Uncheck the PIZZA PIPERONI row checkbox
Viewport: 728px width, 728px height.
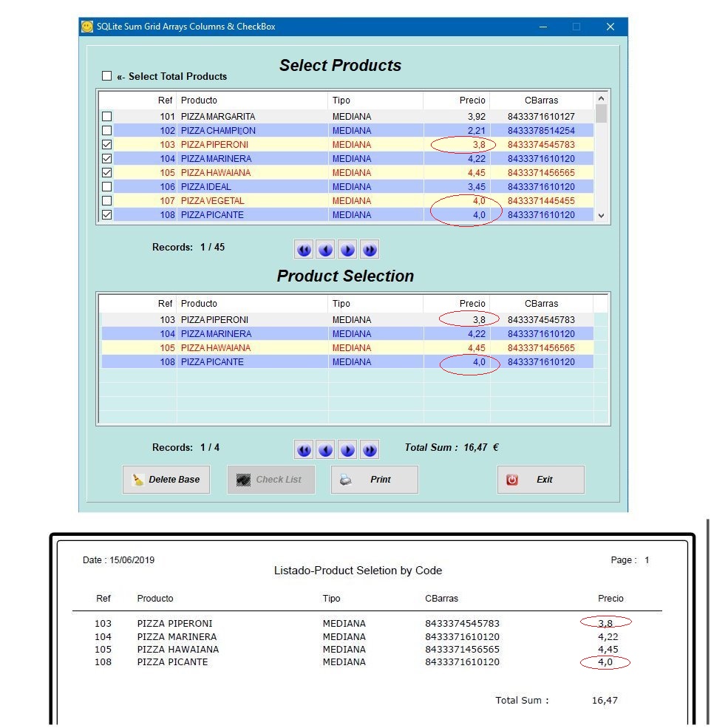(107, 145)
